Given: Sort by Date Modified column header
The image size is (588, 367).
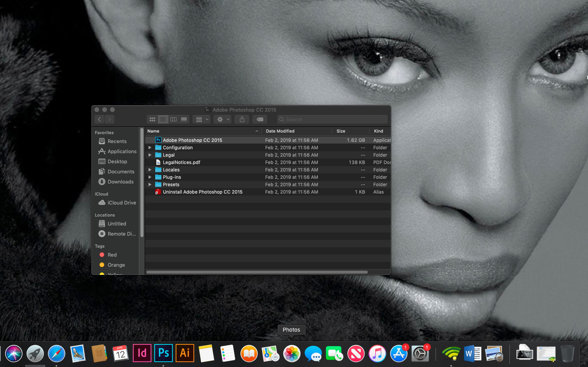Looking at the screenshot, I should pyautogui.click(x=297, y=131).
